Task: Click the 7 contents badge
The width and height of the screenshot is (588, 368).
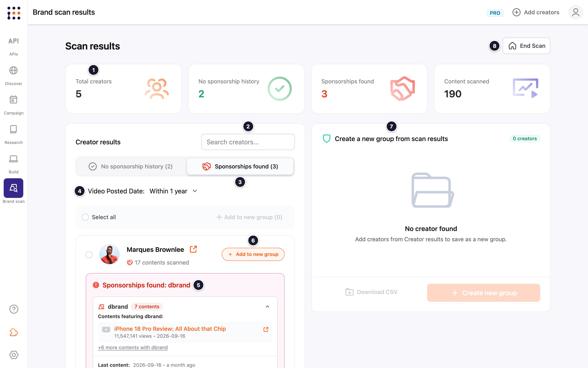Action: 147,307
